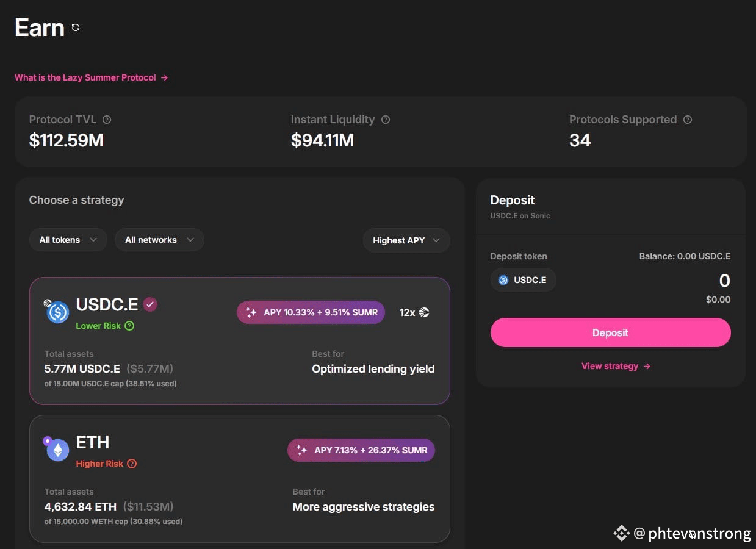The height and width of the screenshot is (549, 756).
Task: Click the arrow icon after View strategy
Action: (647, 366)
